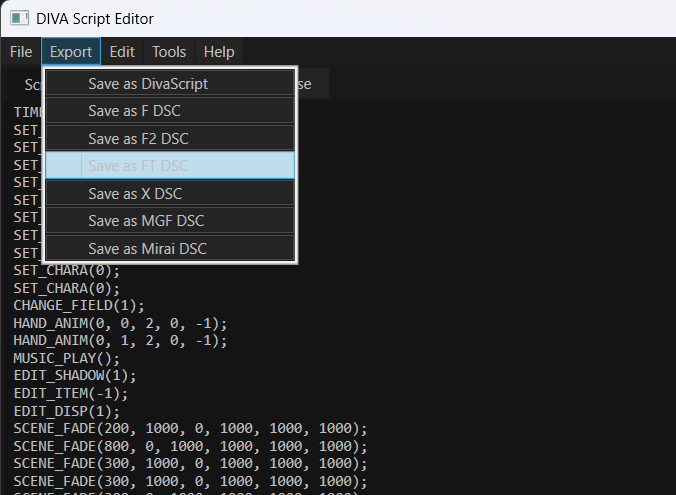
Task: Click the EDIT_ITEM(-1); line
Action: coord(71,393)
